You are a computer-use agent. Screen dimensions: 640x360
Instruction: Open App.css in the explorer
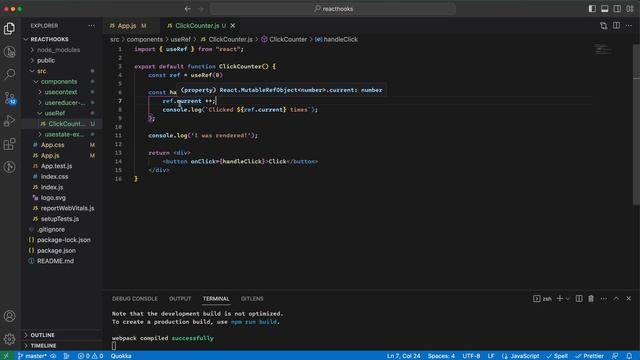(x=62, y=145)
